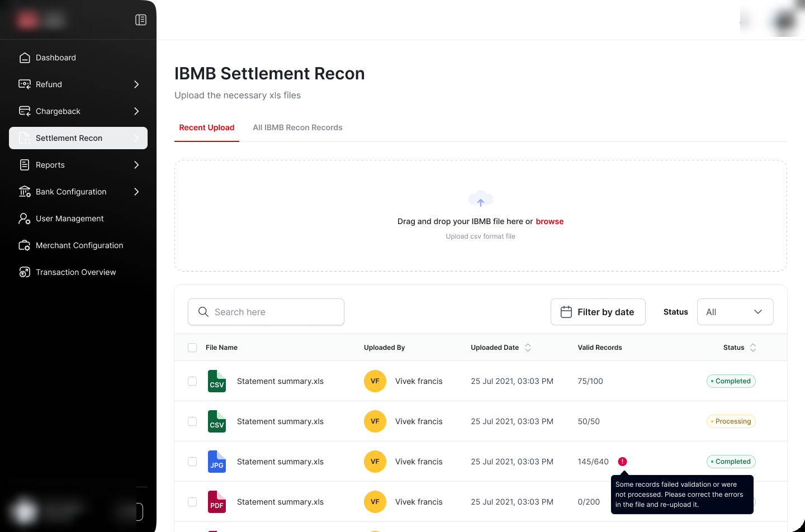Click the JPG file icon
This screenshot has height=532, width=805.
(217, 462)
